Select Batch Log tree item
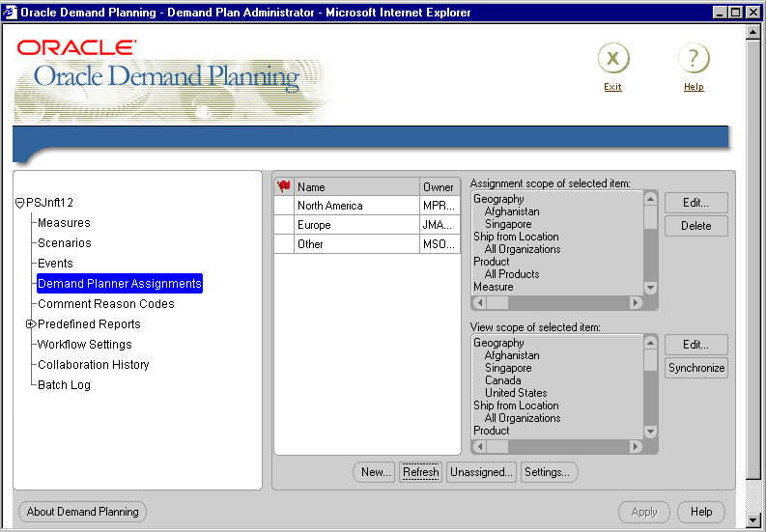Image resolution: width=766 pixels, height=532 pixels. pyautogui.click(x=64, y=385)
